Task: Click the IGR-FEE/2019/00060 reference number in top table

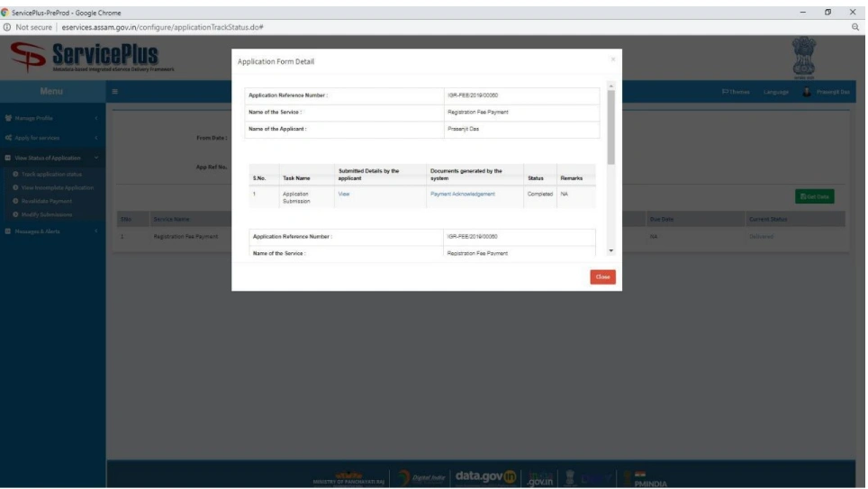Action: (472, 95)
